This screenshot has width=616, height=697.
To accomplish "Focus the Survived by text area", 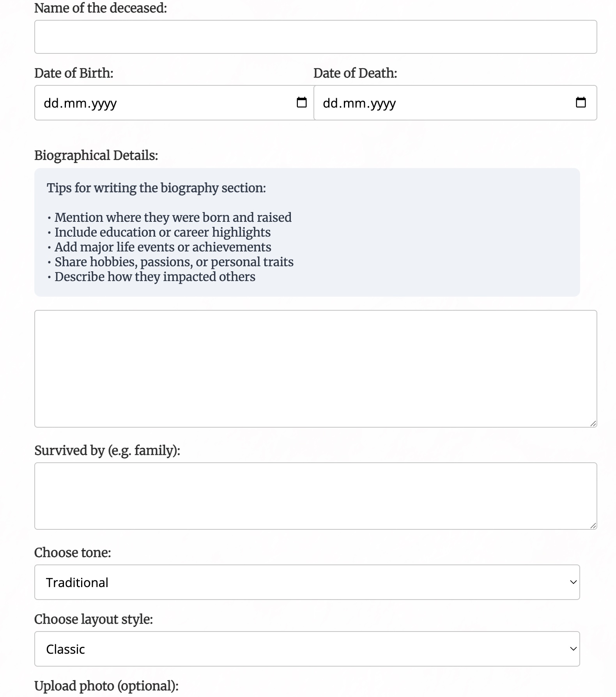I will pos(316,496).
